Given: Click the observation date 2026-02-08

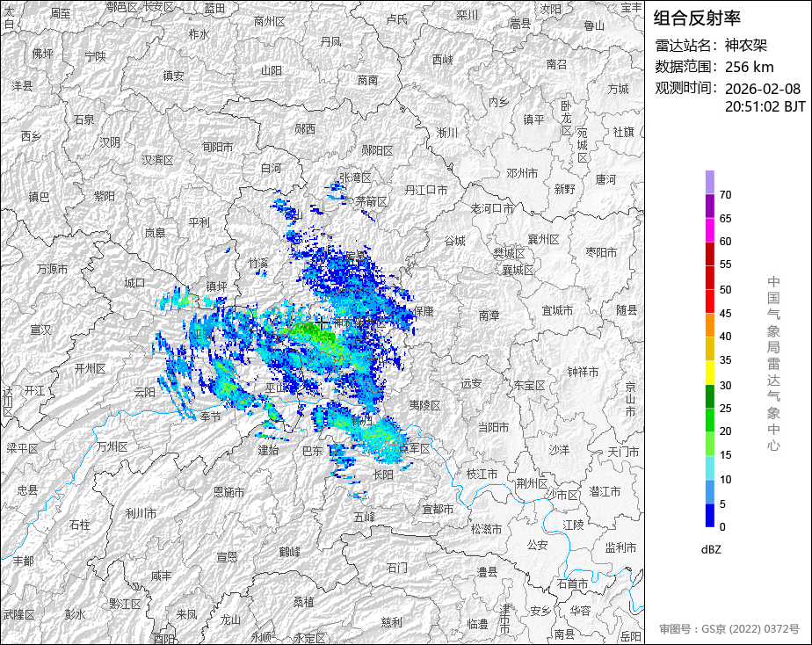Looking at the screenshot, I should pyautogui.click(x=762, y=89).
